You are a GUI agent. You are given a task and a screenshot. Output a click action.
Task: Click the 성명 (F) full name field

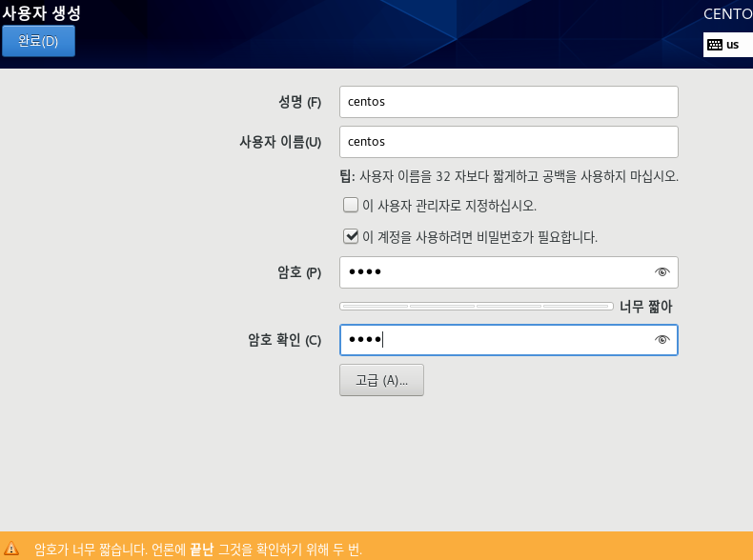(x=509, y=102)
